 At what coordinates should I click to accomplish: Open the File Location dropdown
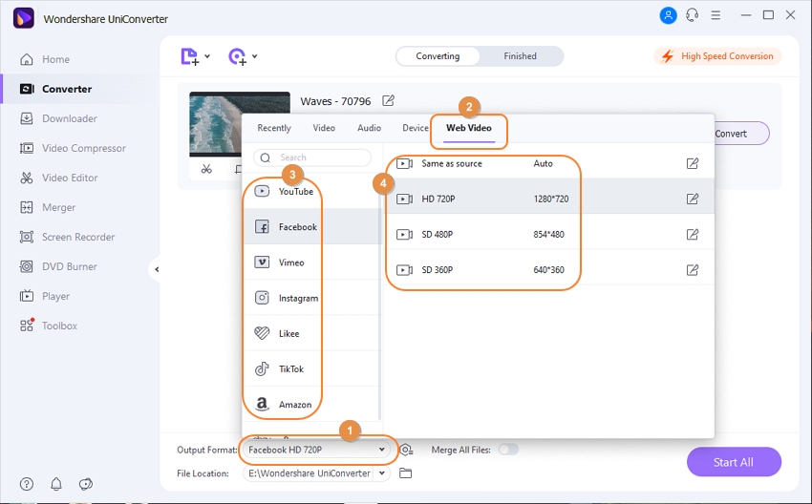click(382, 472)
